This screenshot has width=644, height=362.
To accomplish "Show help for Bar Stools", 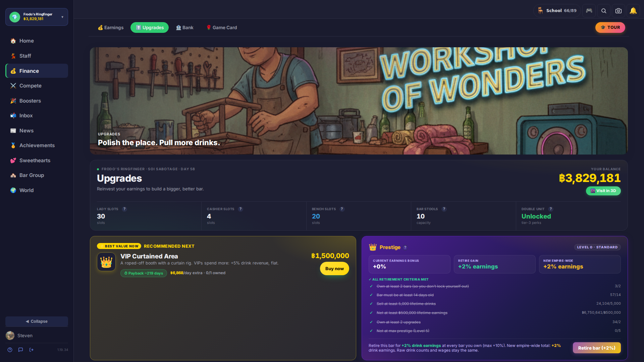I will pos(444,209).
